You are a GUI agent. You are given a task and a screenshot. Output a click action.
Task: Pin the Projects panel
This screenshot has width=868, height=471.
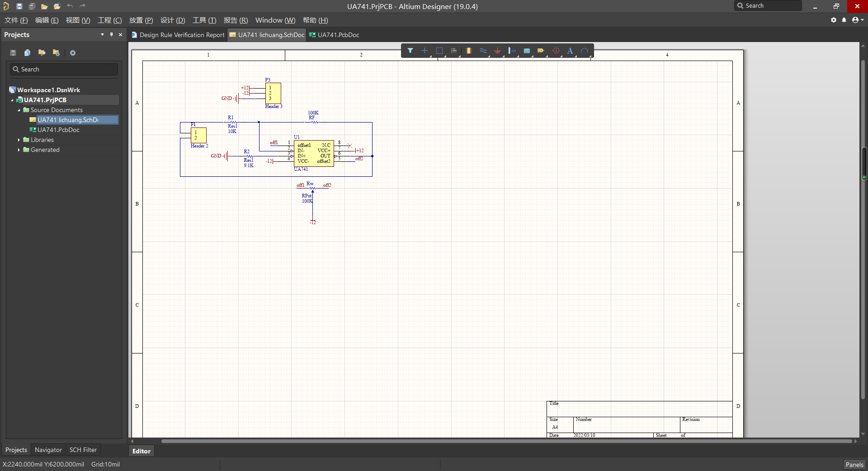tap(111, 34)
